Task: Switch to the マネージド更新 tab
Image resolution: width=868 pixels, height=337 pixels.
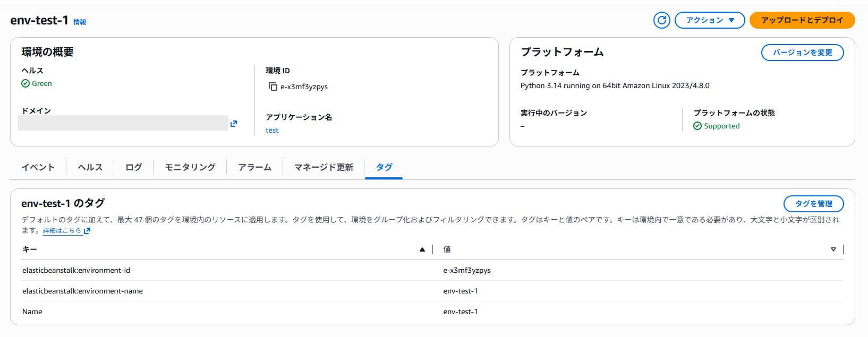Action: tap(324, 167)
